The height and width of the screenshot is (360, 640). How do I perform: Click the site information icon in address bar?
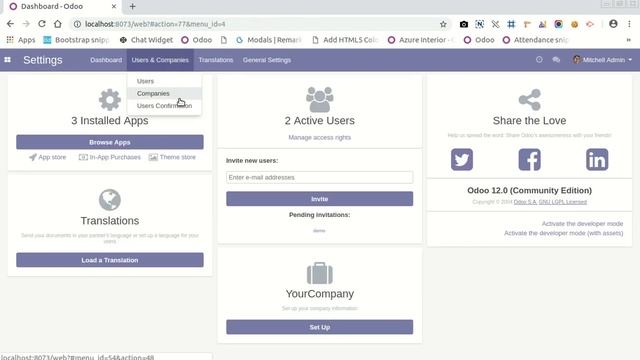[x=77, y=24]
